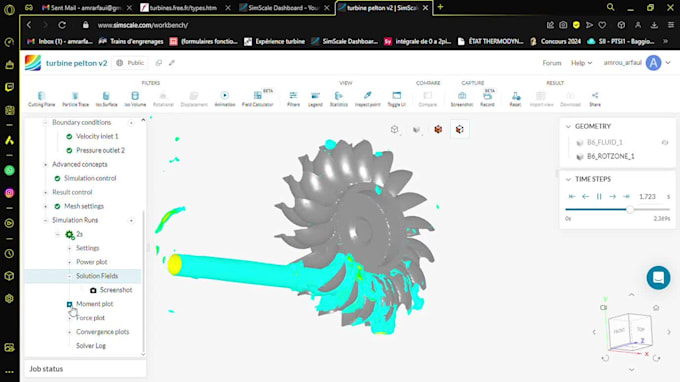Select the orange surfaces render mode icon
680x382 pixels.
click(438, 129)
